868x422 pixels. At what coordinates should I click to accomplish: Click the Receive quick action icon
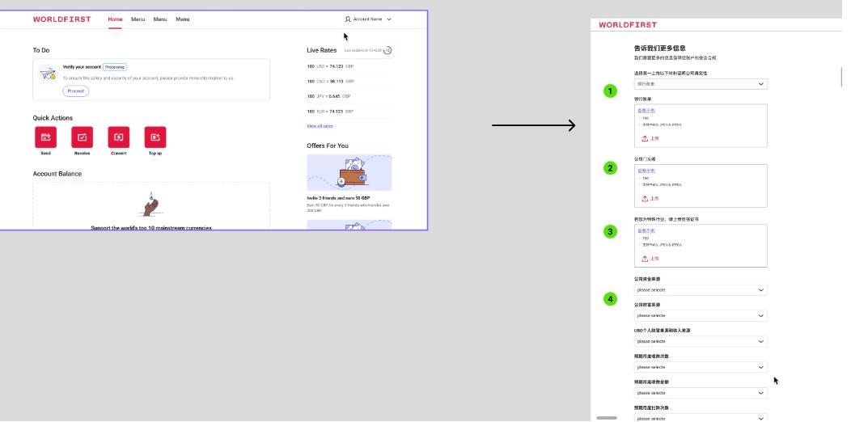click(82, 137)
